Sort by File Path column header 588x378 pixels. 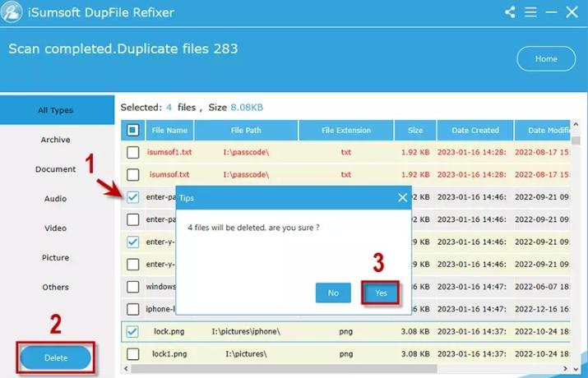pos(246,131)
